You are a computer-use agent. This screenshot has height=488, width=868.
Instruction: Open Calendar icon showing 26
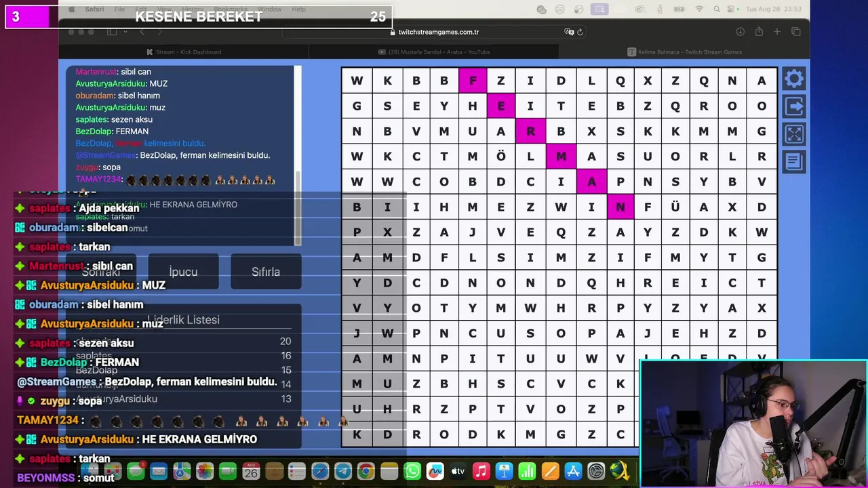tap(251, 471)
